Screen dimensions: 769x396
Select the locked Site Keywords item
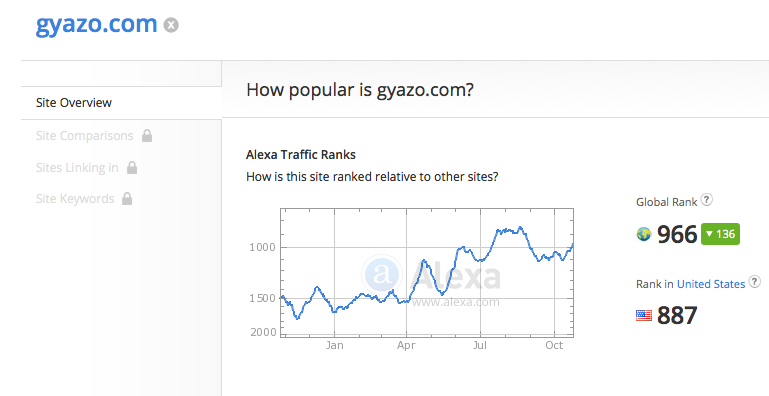(75, 199)
